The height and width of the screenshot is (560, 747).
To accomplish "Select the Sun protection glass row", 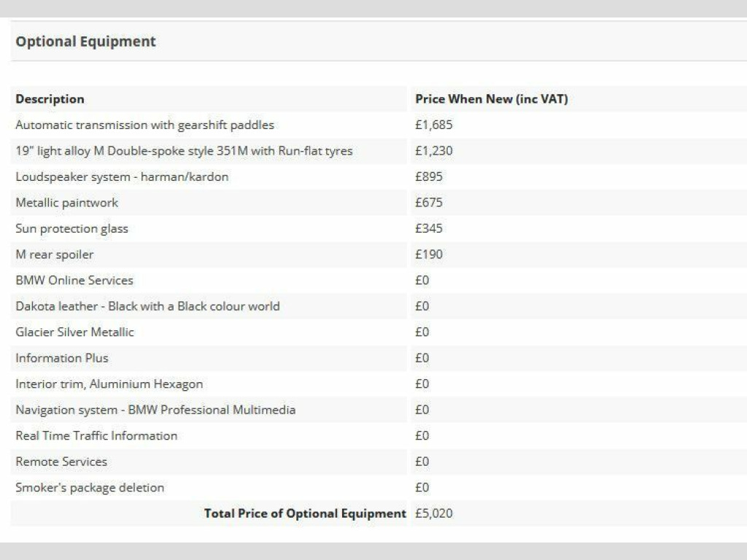I will [x=71, y=228].
